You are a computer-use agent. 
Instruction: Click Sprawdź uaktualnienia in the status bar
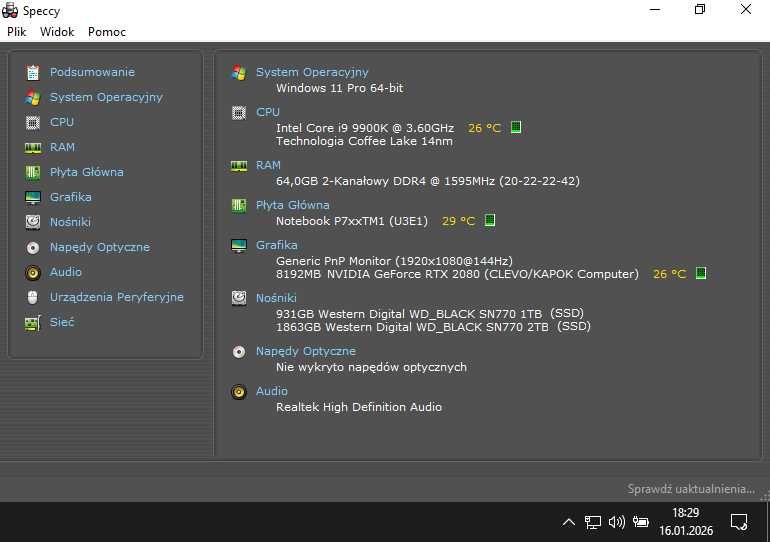point(691,489)
